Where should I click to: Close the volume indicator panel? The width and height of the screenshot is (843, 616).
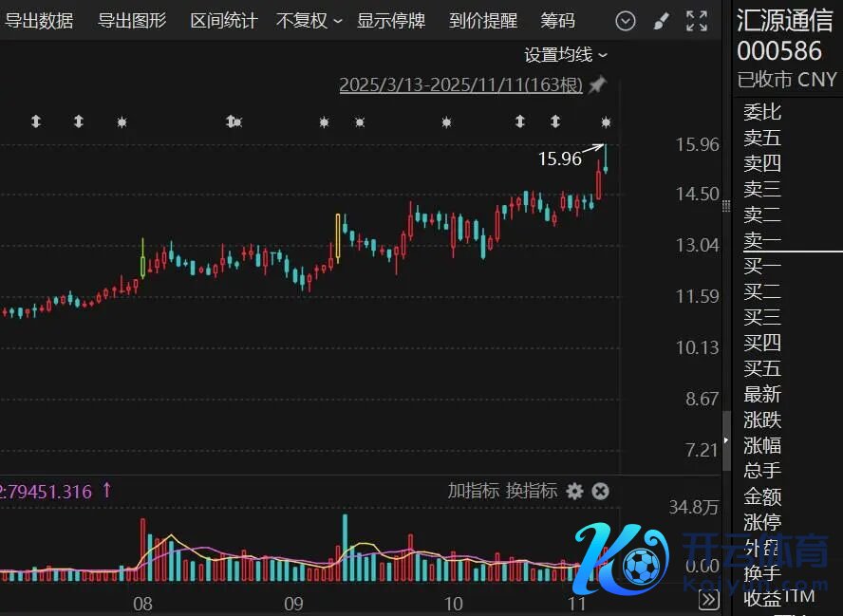[600, 491]
